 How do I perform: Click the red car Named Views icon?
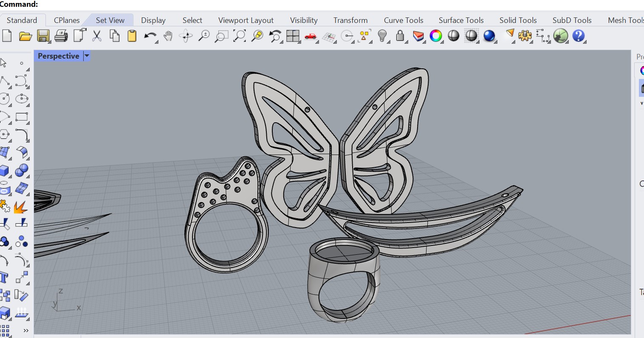click(x=311, y=37)
